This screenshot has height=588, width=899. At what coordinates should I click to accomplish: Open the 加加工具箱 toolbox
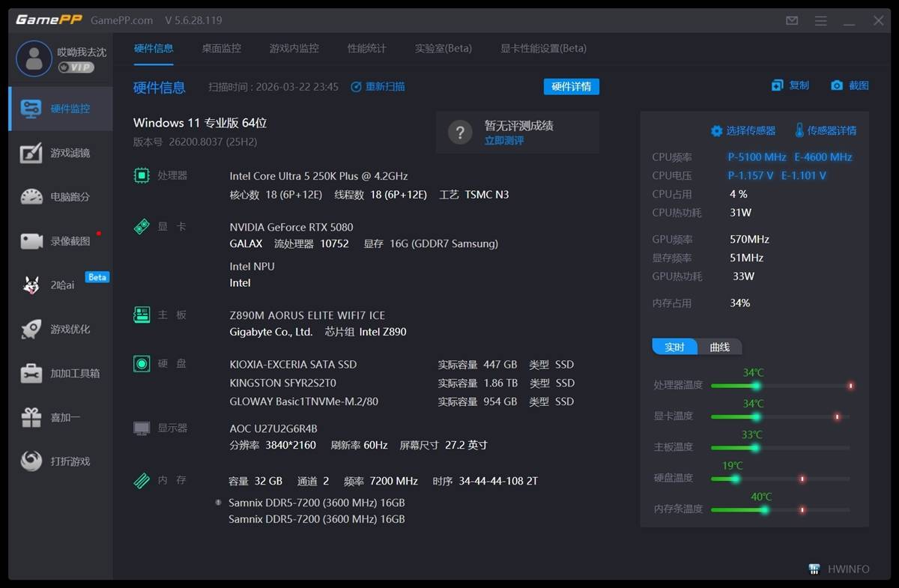[x=60, y=373]
